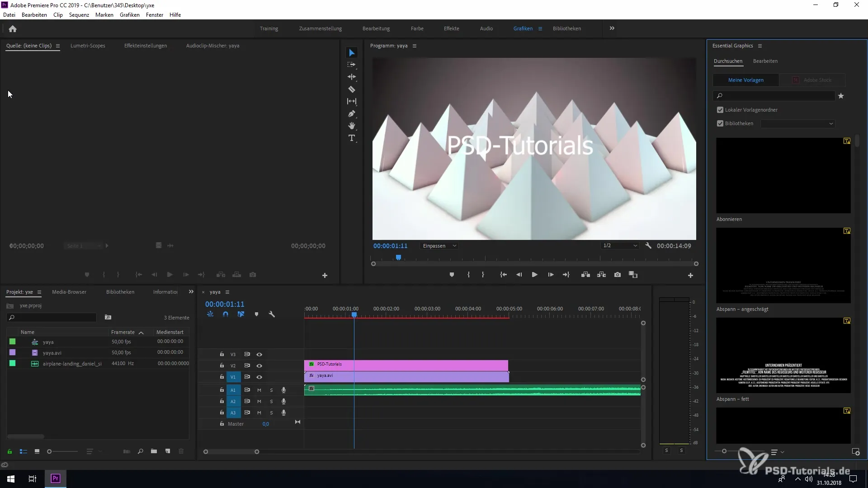Export frame with the camera icon
The height and width of the screenshot is (488, 868).
[x=618, y=275]
